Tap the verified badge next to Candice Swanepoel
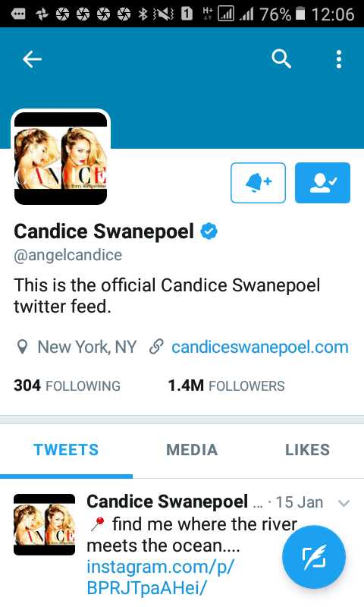The height and width of the screenshot is (607, 364). click(x=209, y=231)
